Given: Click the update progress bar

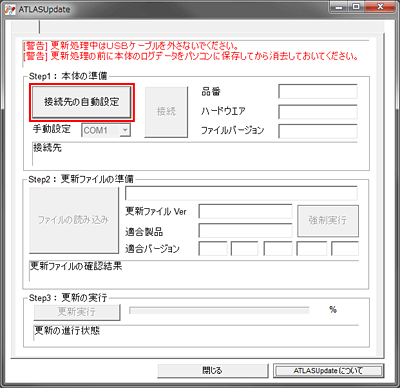Looking at the screenshot, I should point(219,311).
